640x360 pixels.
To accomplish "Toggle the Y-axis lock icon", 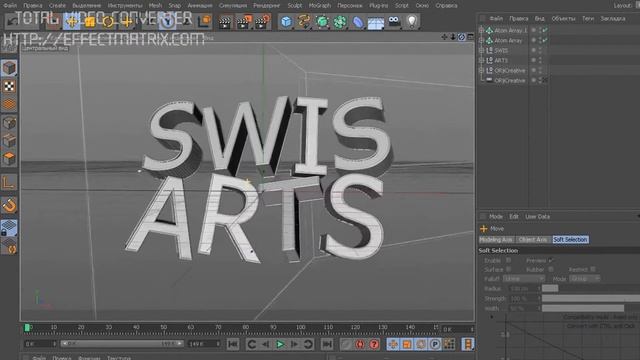I will pyautogui.click(x=167, y=22).
